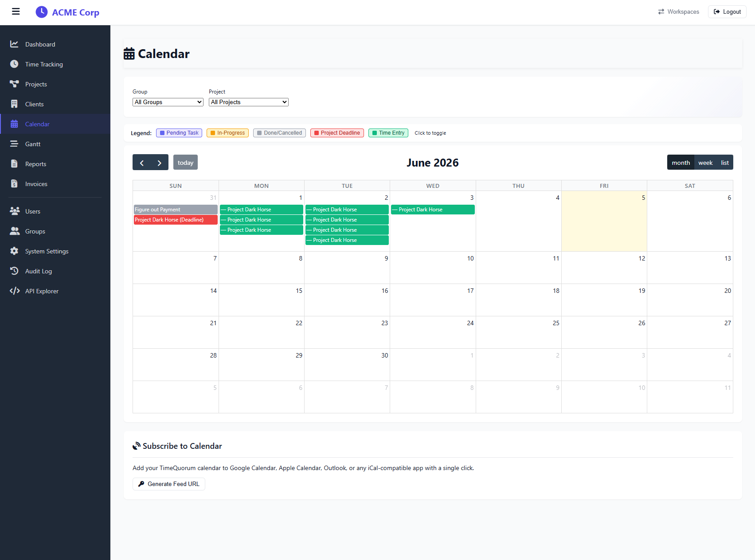755x560 pixels.
Task: Click the Projects diagram icon
Action: (x=14, y=84)
